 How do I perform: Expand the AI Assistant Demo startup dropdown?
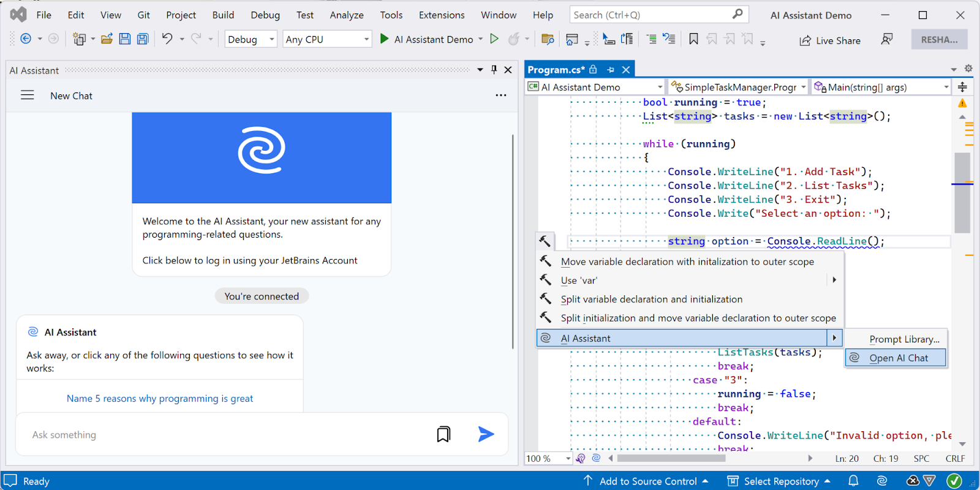coord(480,39)
